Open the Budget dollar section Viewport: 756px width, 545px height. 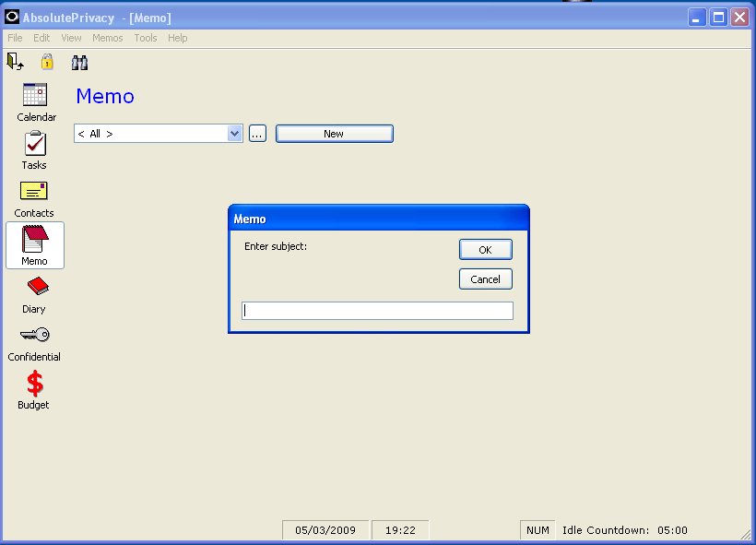click(x=34, y=390)
